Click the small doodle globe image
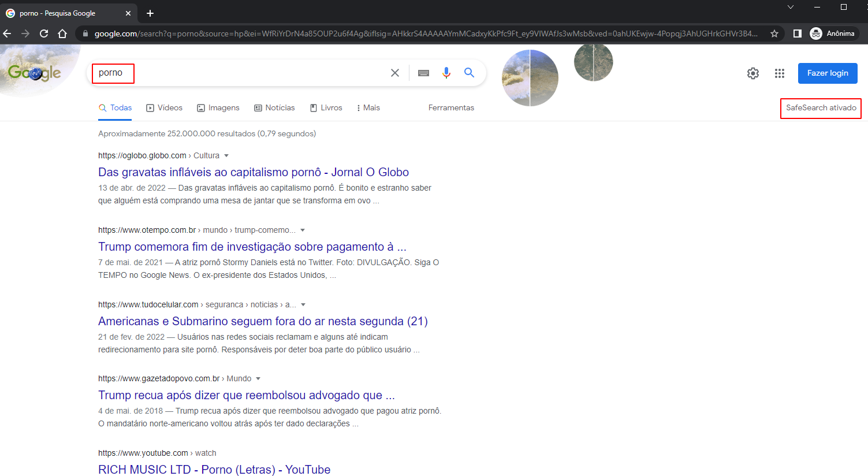868x476 pixels. pyautogui.click(x=593, y=62)
